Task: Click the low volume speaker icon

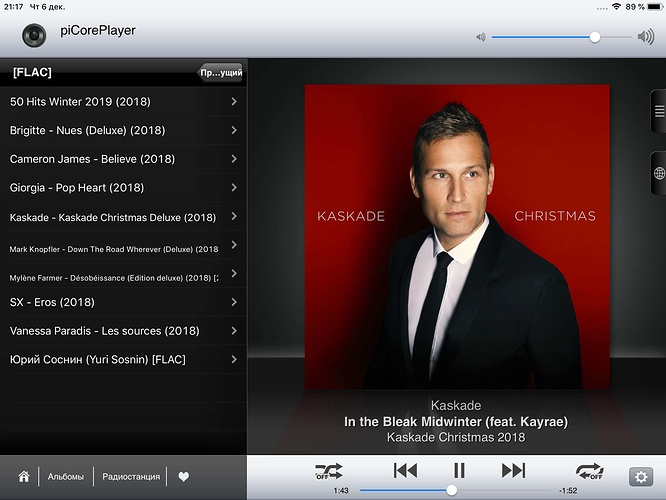Action: click(x=480, y=37)
